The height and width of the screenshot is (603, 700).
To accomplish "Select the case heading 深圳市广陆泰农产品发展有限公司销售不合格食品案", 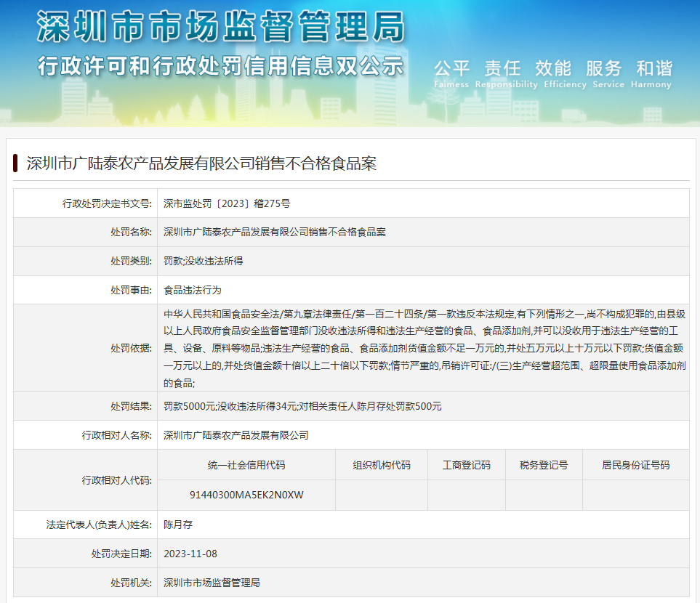I will click(x=201, y=163).
